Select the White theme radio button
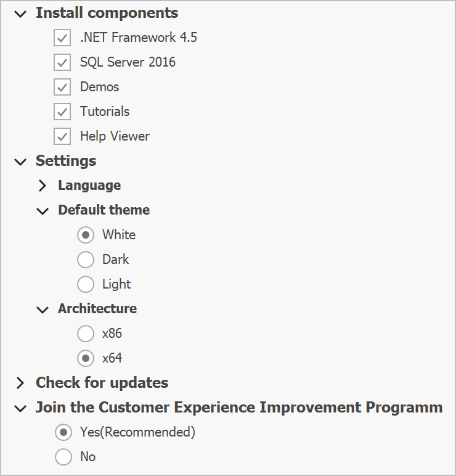The height and width of the screenshot is (476, 456). coord(86,235)
